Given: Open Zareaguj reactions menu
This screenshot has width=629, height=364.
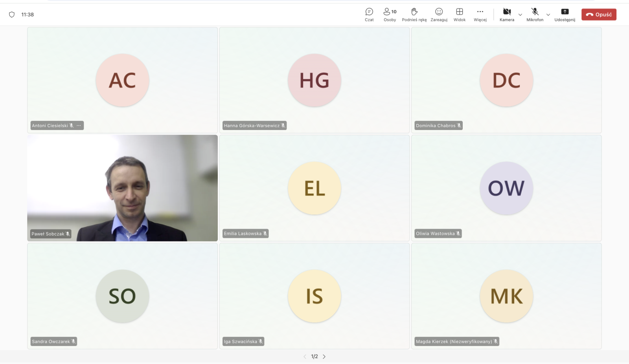Looking at the screenshot, I should coord(439,15).
